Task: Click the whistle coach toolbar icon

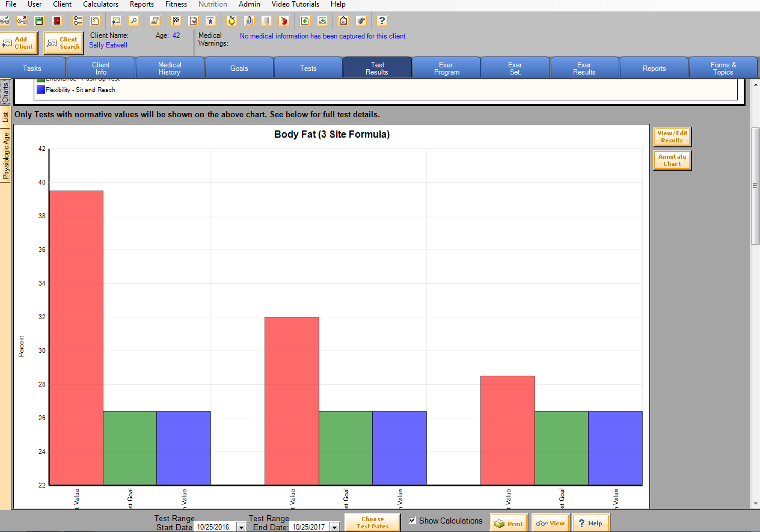Action: [x=361, y=20]
